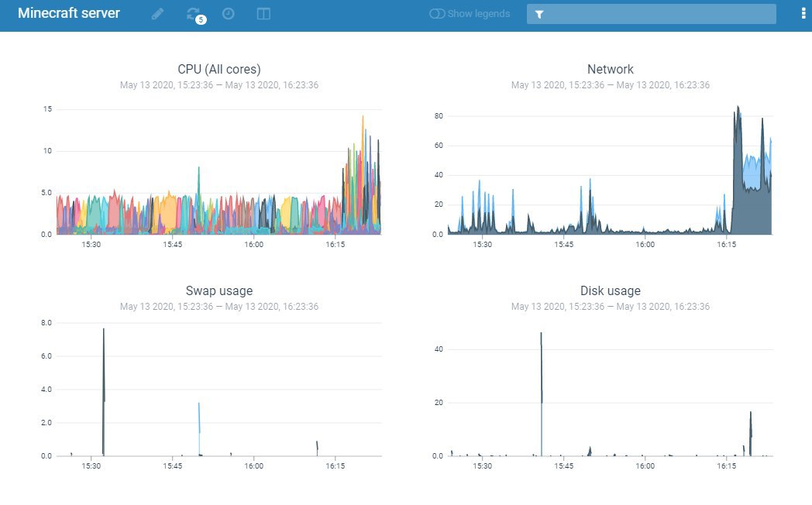Click the column layout icon
This screenshot has height=505, width=812.
[x=263, y=14]
